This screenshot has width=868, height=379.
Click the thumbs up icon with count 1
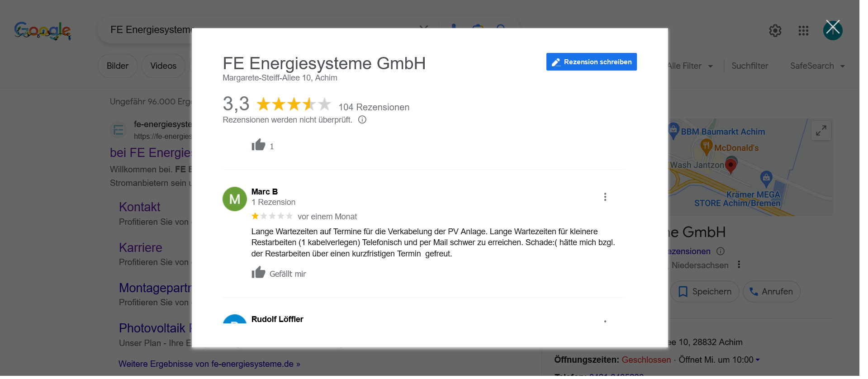(x=258, y=145)
